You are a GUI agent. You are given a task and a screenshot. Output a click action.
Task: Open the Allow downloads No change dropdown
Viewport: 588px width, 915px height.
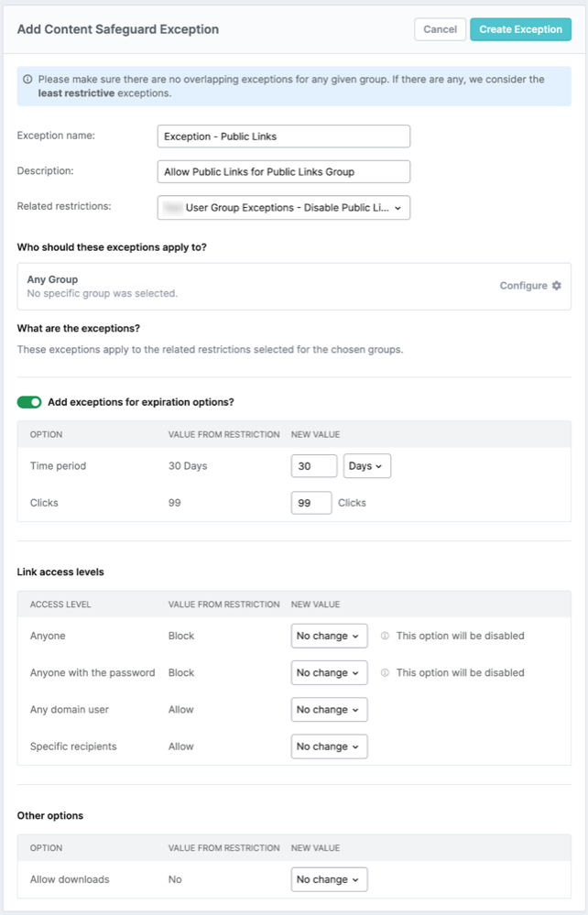click(x=328, y=878)
